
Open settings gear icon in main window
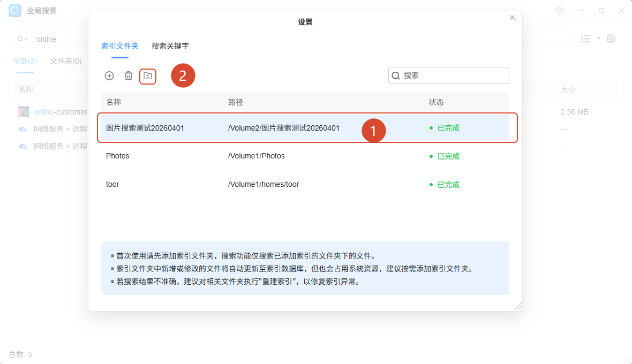click(x=611, y=39)
